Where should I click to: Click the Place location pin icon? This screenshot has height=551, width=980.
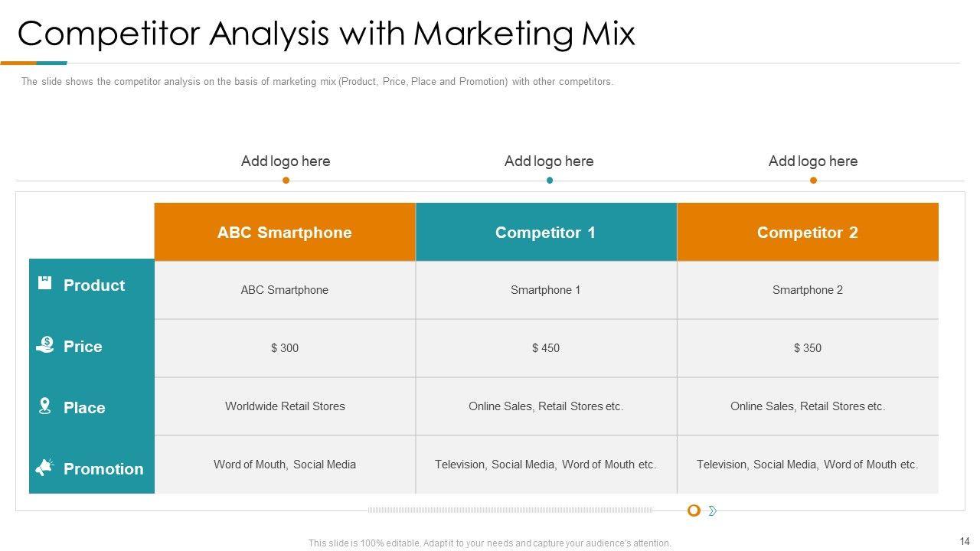(44, 406)
